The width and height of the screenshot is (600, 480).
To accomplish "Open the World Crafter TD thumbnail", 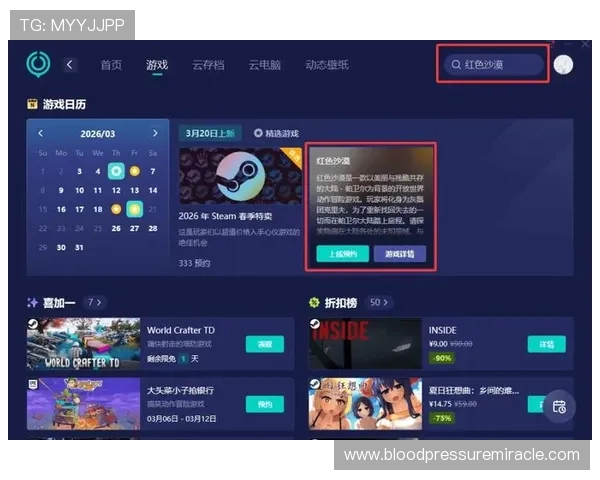I will tap(83, 344).
